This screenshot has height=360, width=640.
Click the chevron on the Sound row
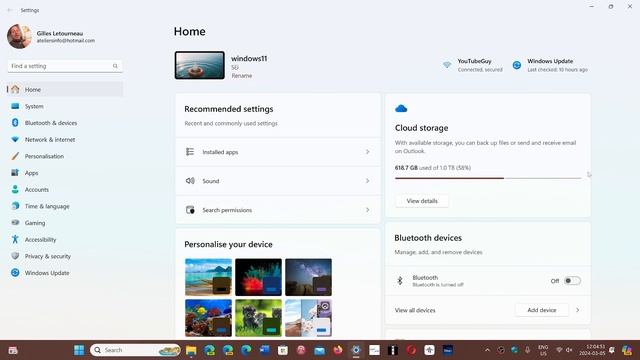367,181
